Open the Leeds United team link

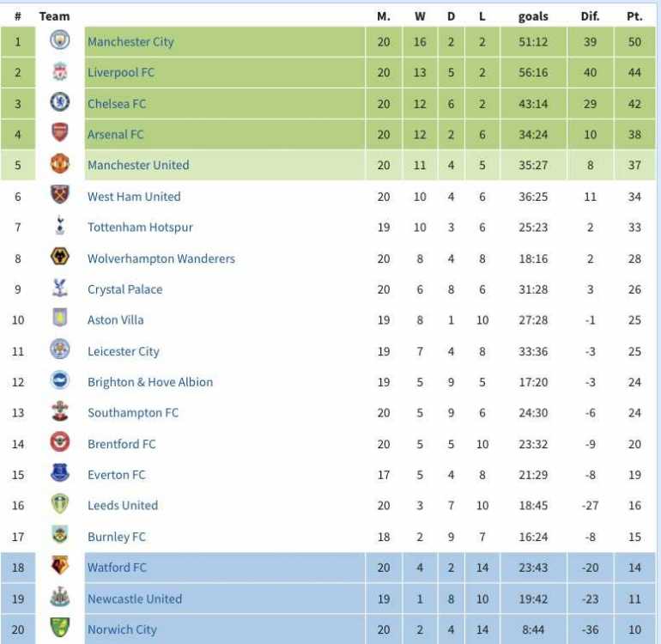click(123, 505)
